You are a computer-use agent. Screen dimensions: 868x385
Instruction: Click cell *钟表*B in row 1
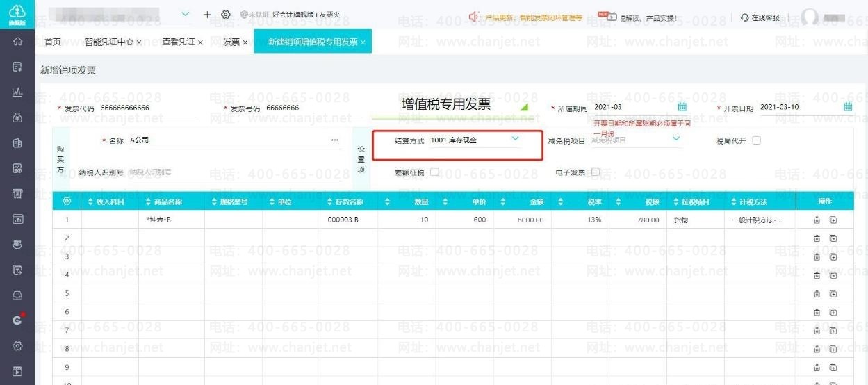coord(172,220)
